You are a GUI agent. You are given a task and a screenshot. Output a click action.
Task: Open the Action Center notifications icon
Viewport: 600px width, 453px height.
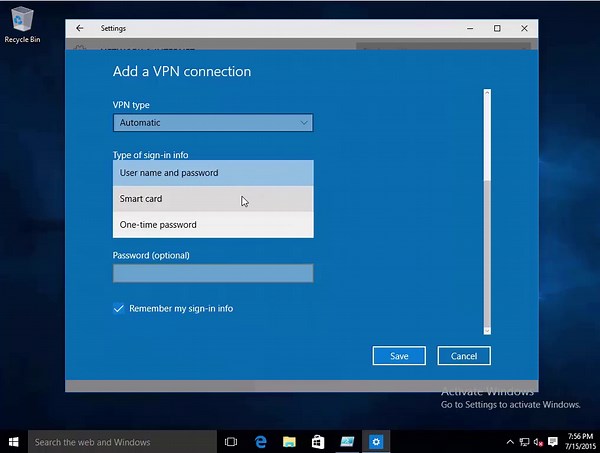pyautogui.click(x=553, y=442)
